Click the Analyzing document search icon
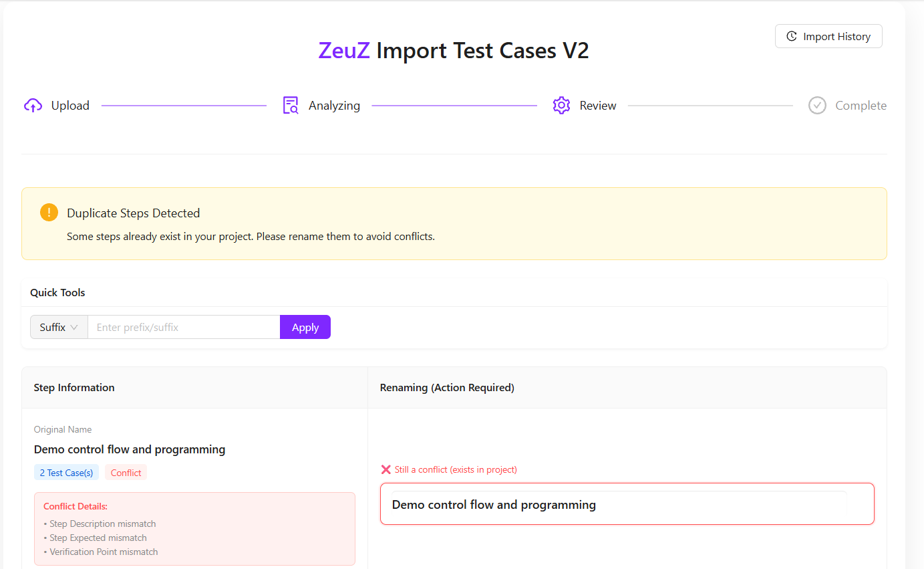924x569 pixels. point(291,106)
